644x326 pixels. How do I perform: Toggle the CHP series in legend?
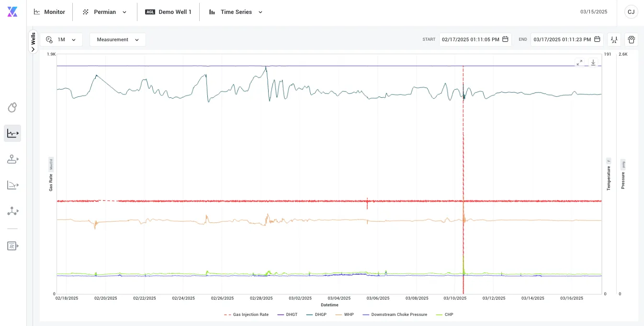click(444, 314)
